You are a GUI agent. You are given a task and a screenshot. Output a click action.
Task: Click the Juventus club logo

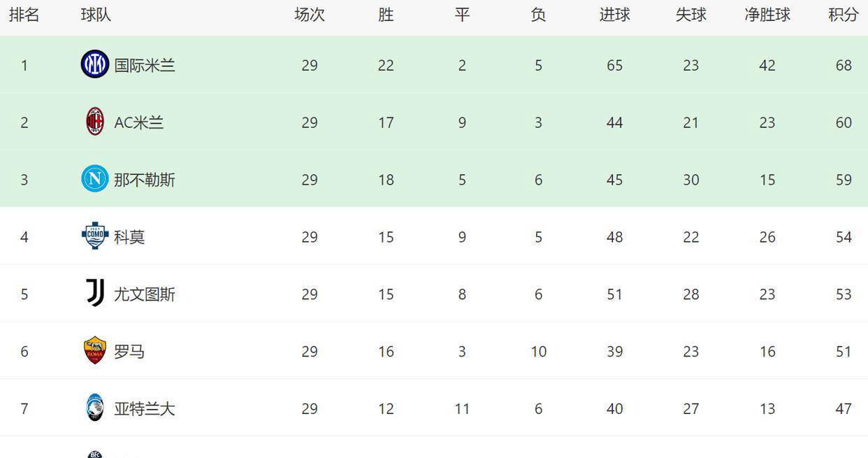(95, 293)
